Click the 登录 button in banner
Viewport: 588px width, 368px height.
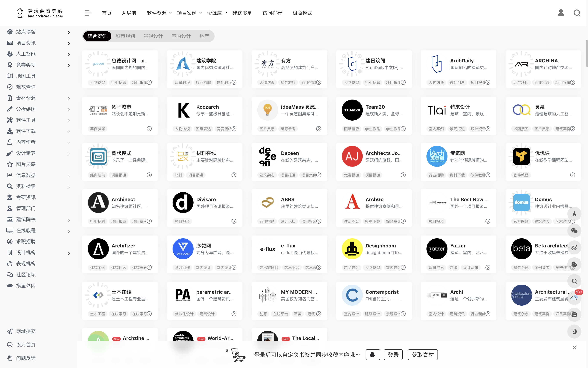tap(393, 355)
